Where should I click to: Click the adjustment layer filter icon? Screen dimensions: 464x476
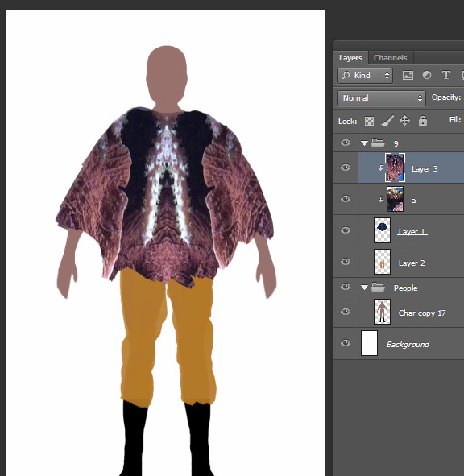click(x=427, y=75)
